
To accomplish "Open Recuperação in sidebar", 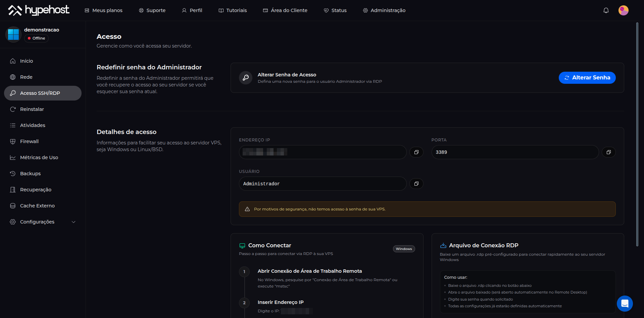I will [x=43, y=190].
